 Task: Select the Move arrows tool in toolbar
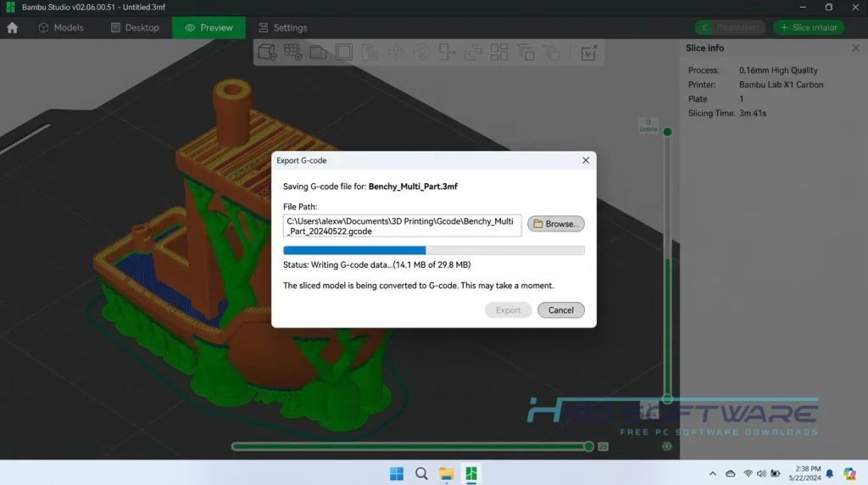[395, 52]
